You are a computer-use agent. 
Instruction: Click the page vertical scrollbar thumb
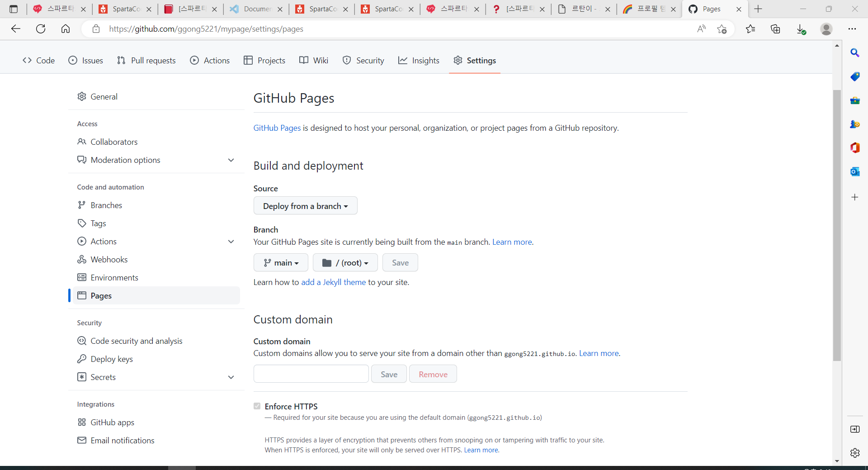(x=837, y=225)
